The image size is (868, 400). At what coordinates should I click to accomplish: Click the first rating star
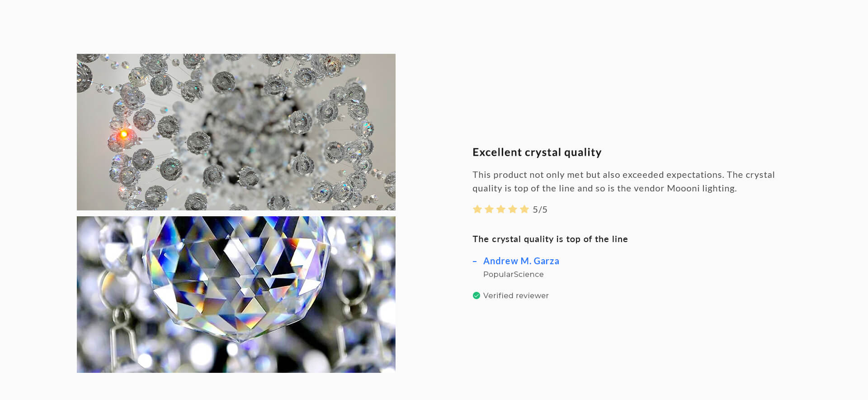tap(477, 209)
